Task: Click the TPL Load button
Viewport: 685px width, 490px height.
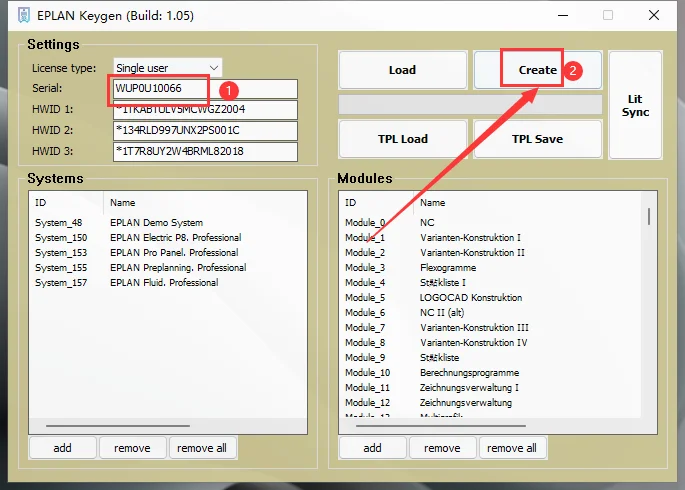Action: pos(402,139)
